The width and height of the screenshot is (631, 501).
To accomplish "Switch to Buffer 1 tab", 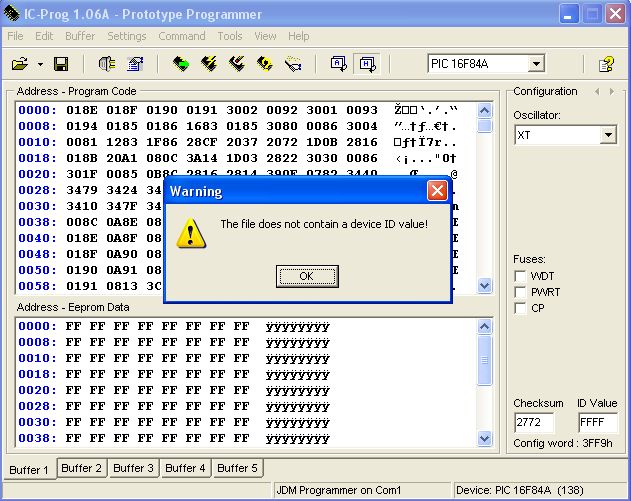I will click(29, 470).
